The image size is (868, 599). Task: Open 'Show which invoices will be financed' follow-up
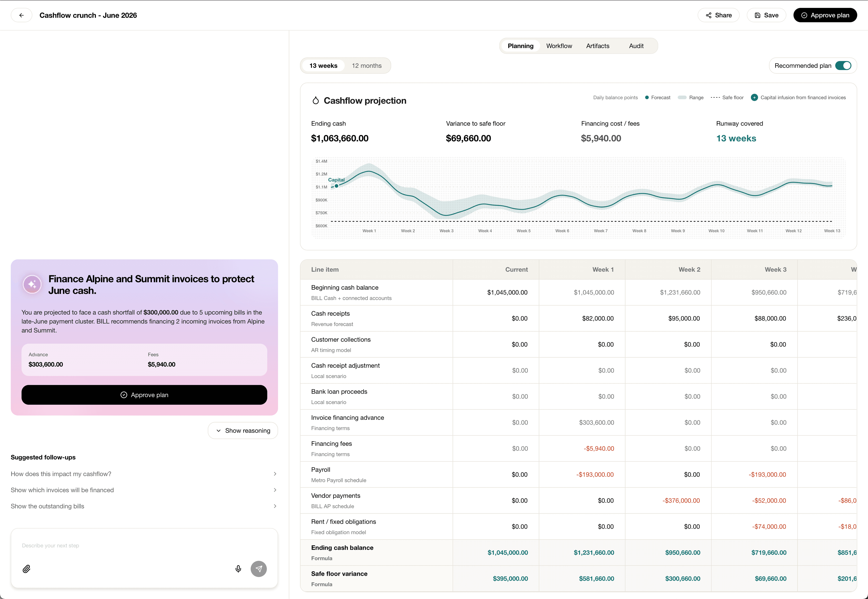(144, 490)
